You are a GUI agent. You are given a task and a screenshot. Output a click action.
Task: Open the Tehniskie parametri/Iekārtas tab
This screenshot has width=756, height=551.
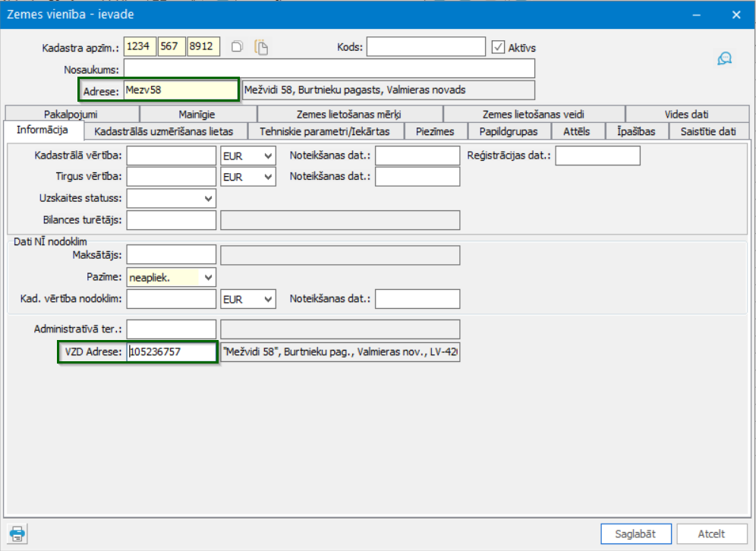pos(325,131)
